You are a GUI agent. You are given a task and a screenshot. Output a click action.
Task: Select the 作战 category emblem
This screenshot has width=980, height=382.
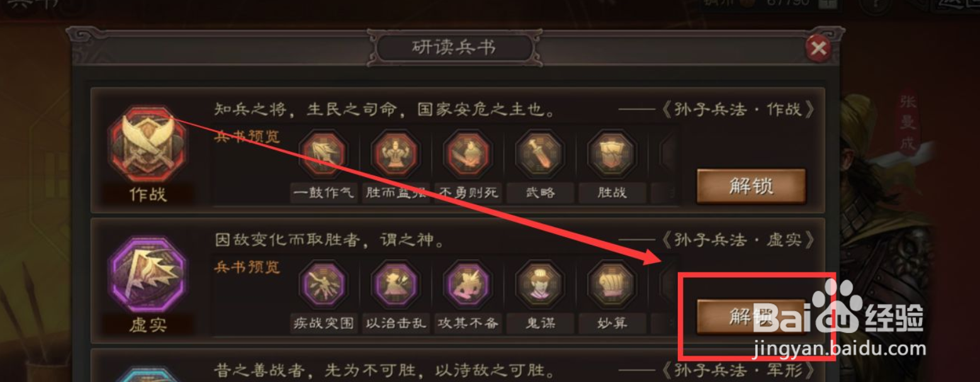click(148, 144)
